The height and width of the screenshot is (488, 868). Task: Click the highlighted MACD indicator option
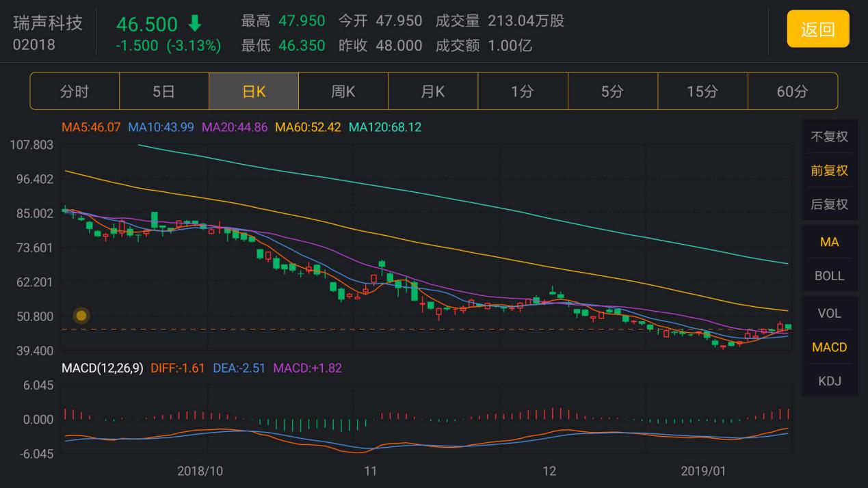[x=829, y=347]
